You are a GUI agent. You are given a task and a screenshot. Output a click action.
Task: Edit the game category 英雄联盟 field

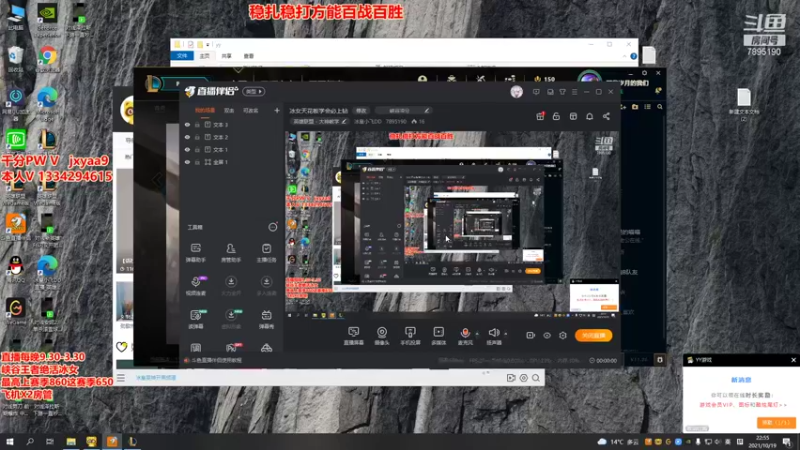pyautogui.click(x=319, y=121)
